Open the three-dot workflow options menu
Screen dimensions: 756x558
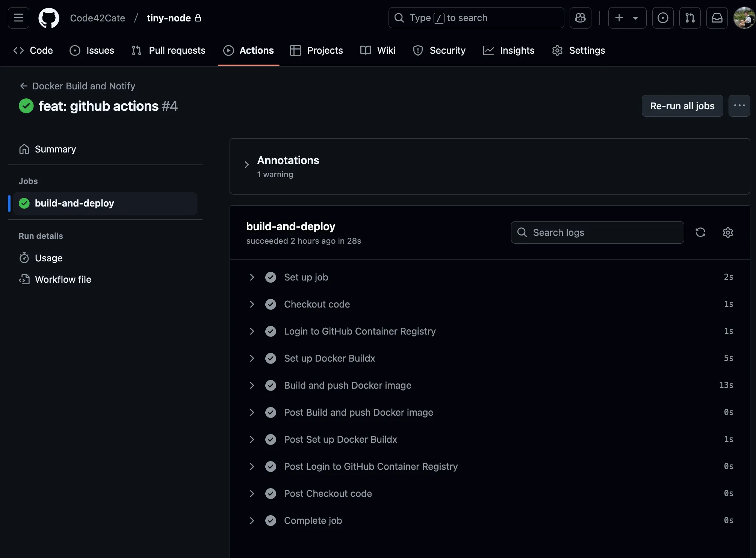pyautogui.click(x=739, y=106)
